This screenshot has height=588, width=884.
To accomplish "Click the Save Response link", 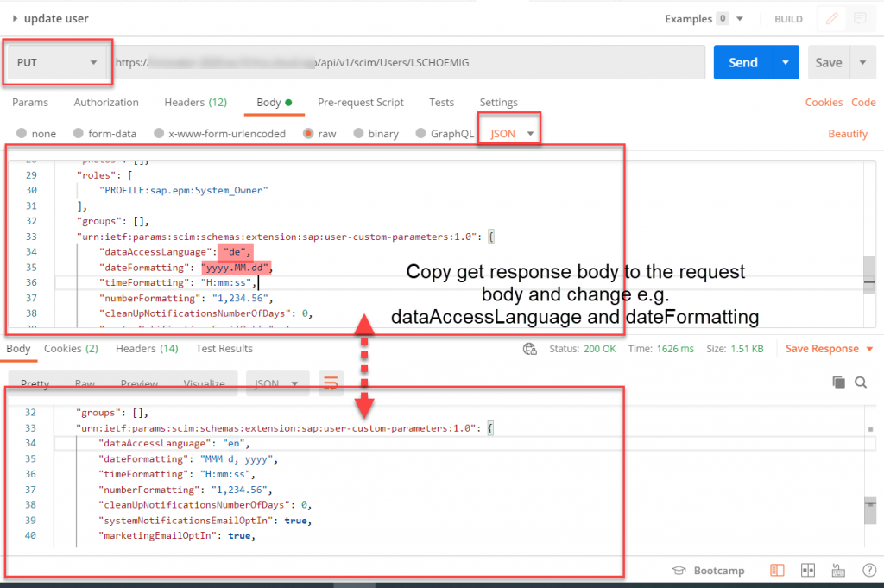I will 822,349.
